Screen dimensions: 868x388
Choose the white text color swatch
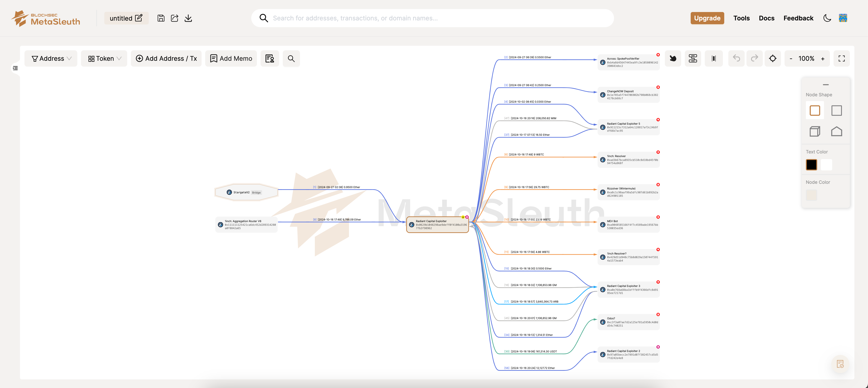pyautogui.click(x=826, y=165)
